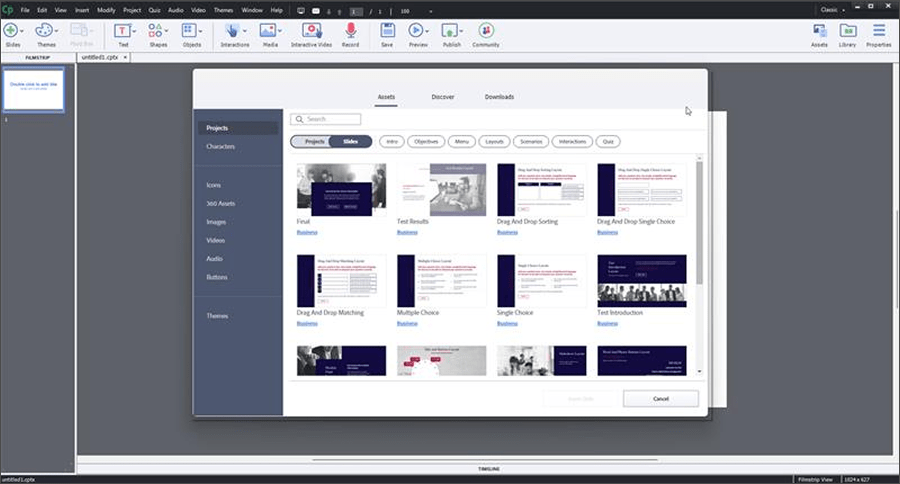This screenshot has width=900, height=484.
Task: Select slide 1 in the filmstrip
Action: [x=33, y=90]
